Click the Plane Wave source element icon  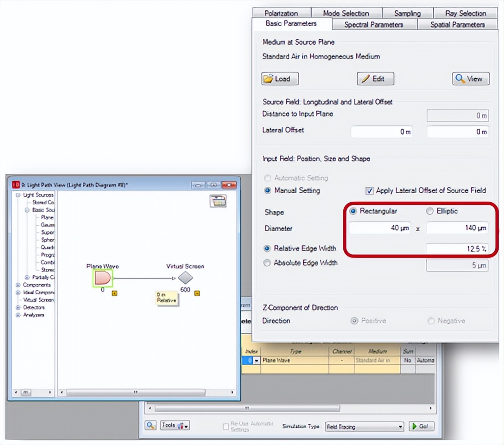point(103,278)
